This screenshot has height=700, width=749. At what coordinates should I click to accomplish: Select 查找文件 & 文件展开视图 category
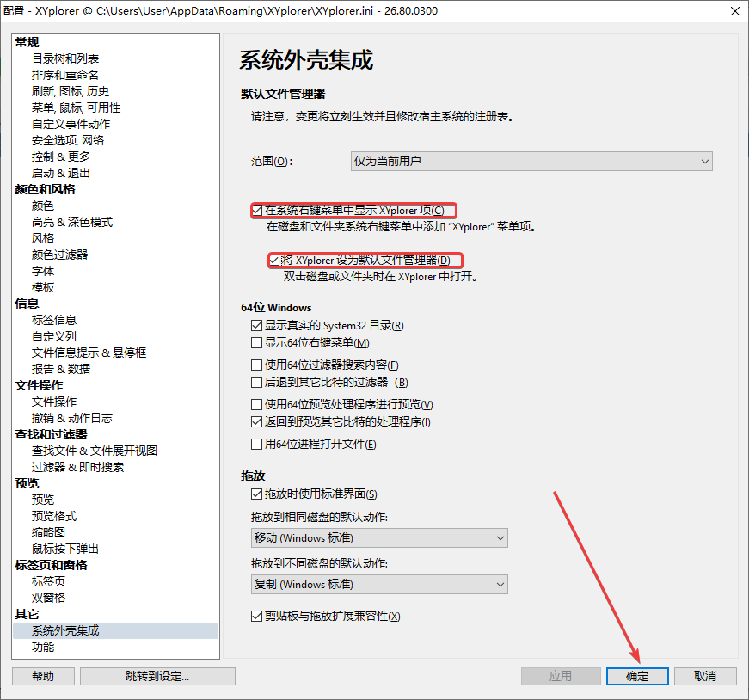tap(95, 451)
